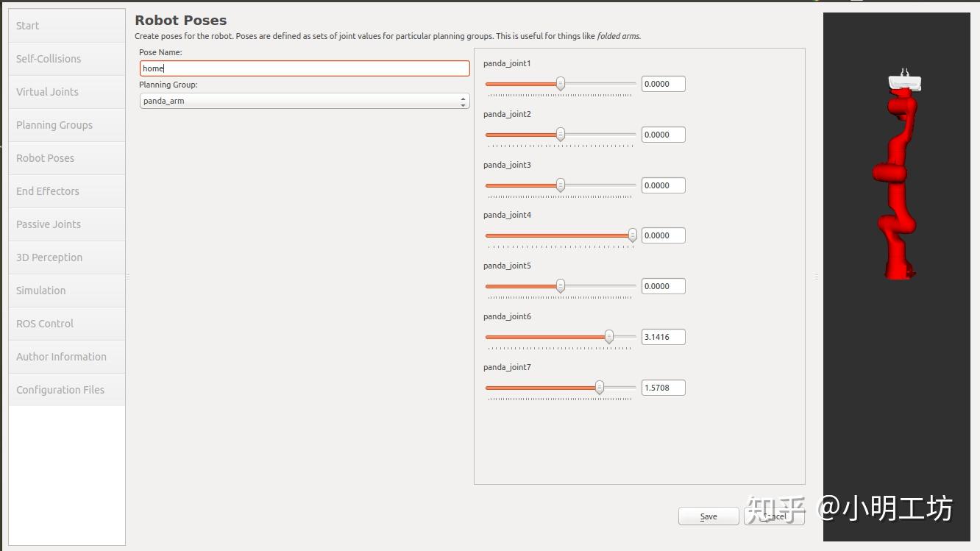Image resolution: width=980 pixels, height=551 pixels.
Task: Expand the Planning Group dropdown
Action: tap(305, 101)
